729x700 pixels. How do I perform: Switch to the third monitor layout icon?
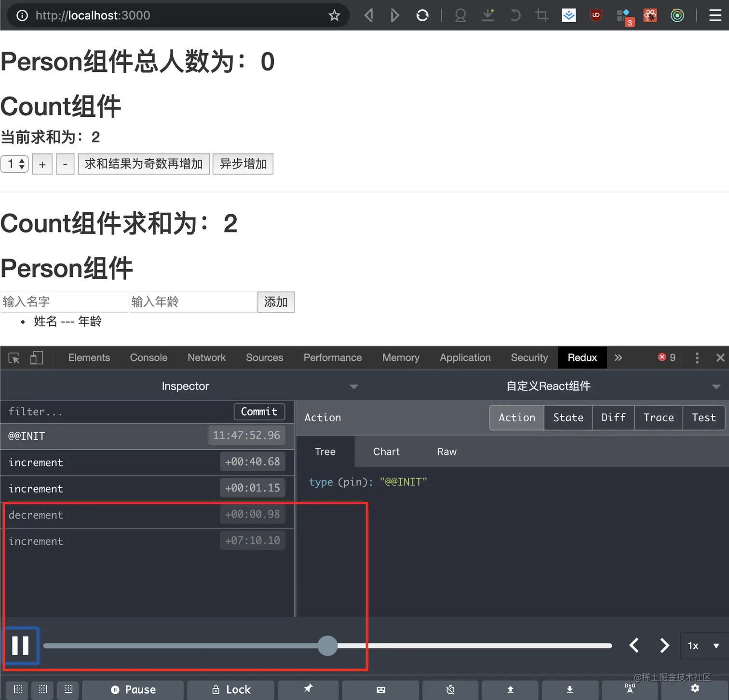(x=68, y=689)
